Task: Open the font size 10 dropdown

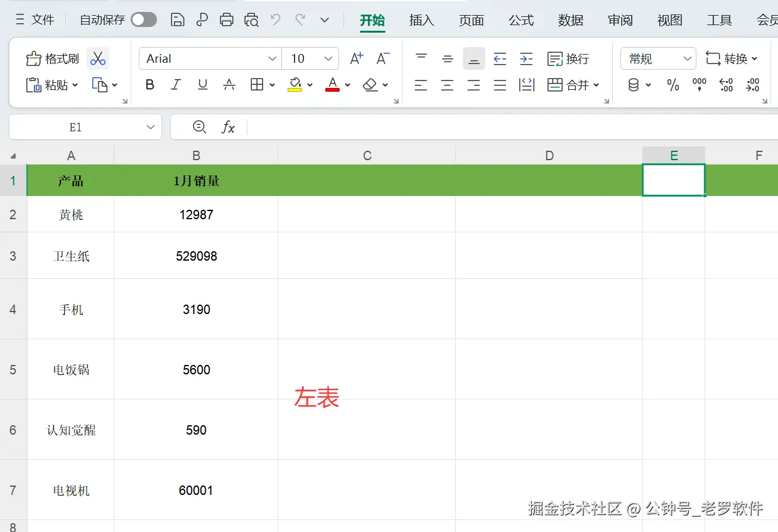Action: (328, 58)
